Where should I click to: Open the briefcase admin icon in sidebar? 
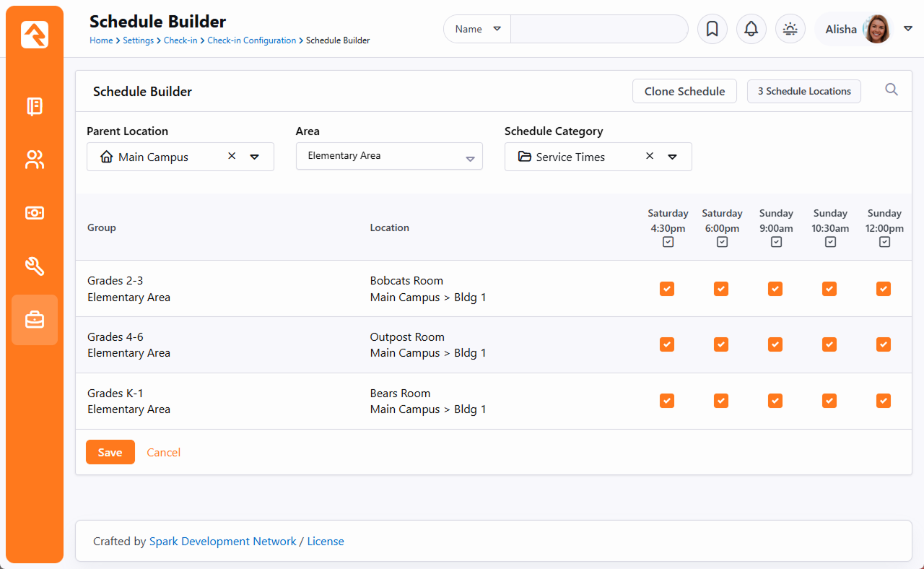(x=35, y=320)
